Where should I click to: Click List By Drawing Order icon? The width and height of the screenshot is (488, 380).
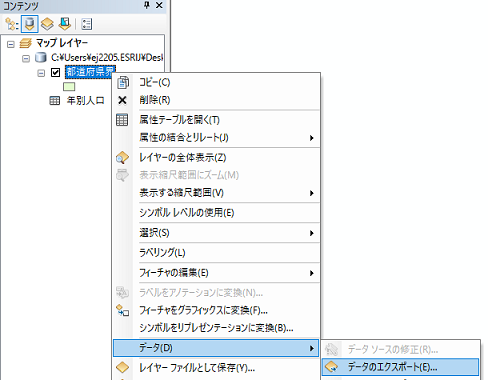pyautogui.click(x=12, y=24)
